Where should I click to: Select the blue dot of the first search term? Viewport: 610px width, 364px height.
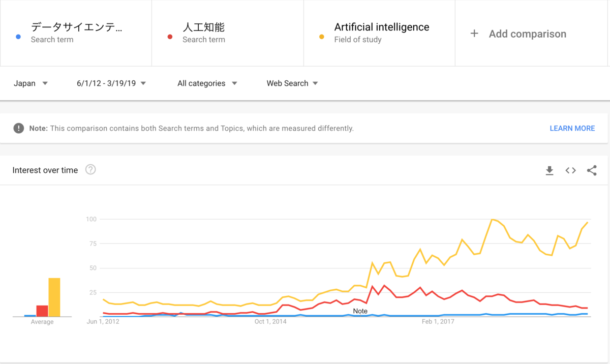(18, 37)
